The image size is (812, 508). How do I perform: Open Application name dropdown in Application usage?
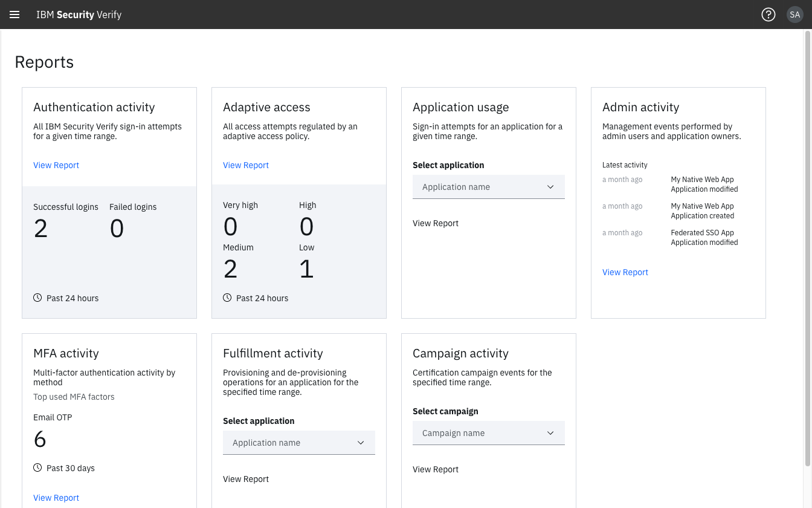[x=489, y=187]
